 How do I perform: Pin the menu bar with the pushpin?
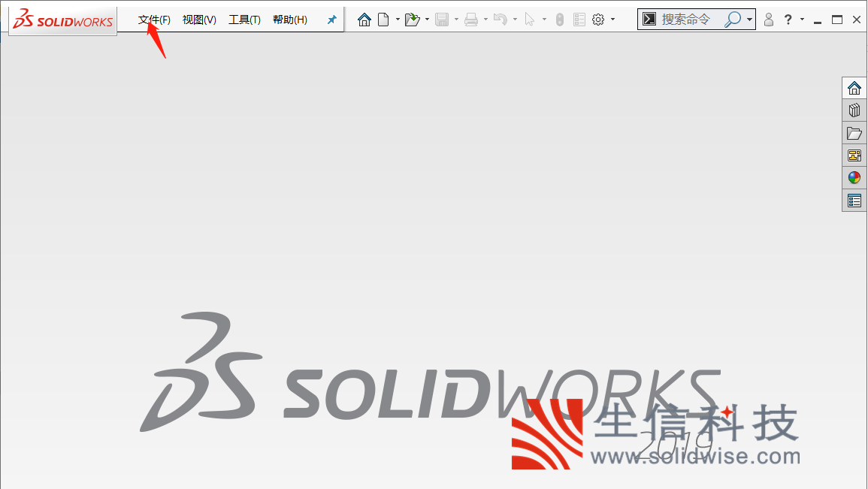[x=331, y=20]
